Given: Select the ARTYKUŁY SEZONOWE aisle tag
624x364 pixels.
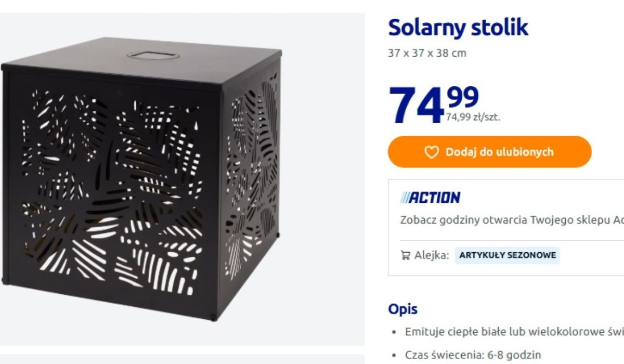Looking at the screenshot, I should tap(508, 255).
